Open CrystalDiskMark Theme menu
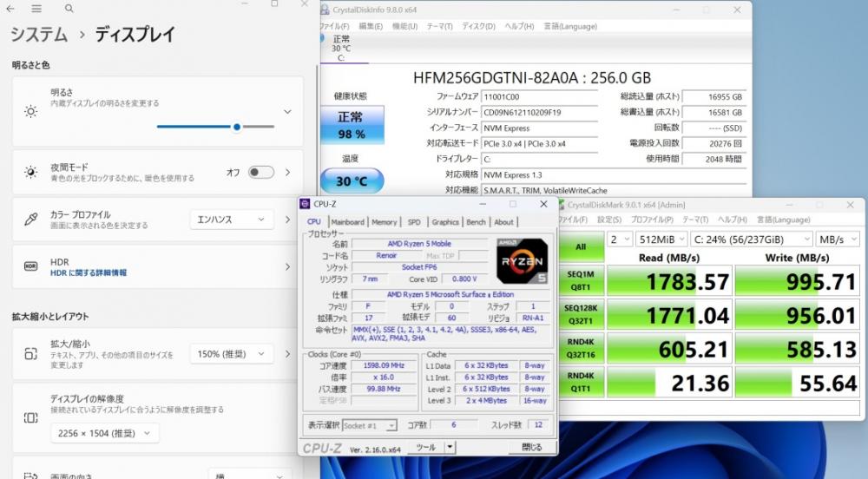This screenshot has height=479, width=868. [x=695, y=220]
